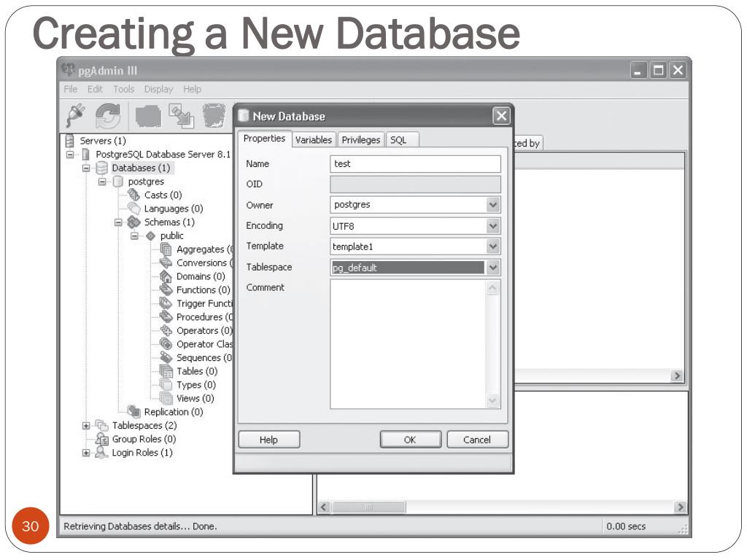The image size is (747, 560).
Task: Click the drop object trash toolbar icon
Action: tap(214, 116)
